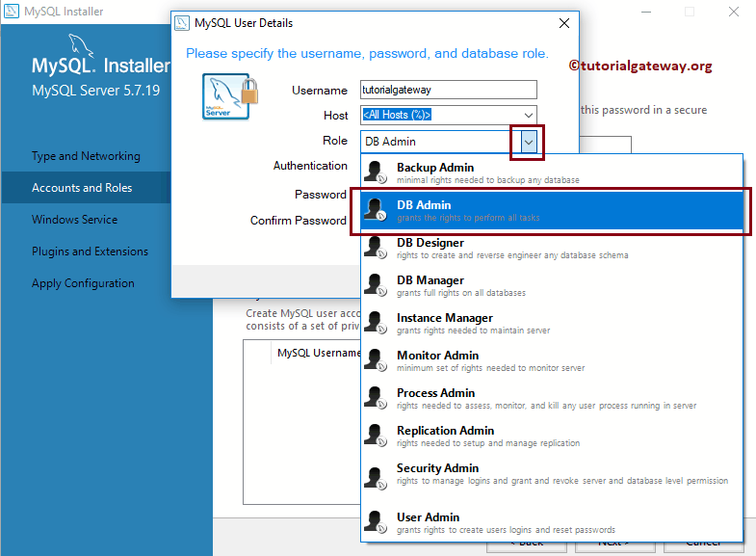Viewport: 756px width, 556px height.
Task: Collapse the Role dropdown arrow
Action: pyautogui.click(x=529, y=143)
